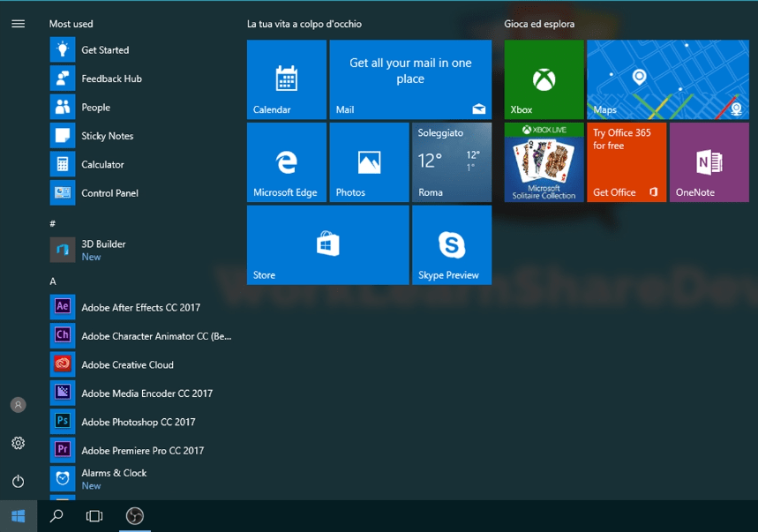Open Task View on the taskbar
The height and width of the screenshot is (532, 758).
tap(94, 516)
